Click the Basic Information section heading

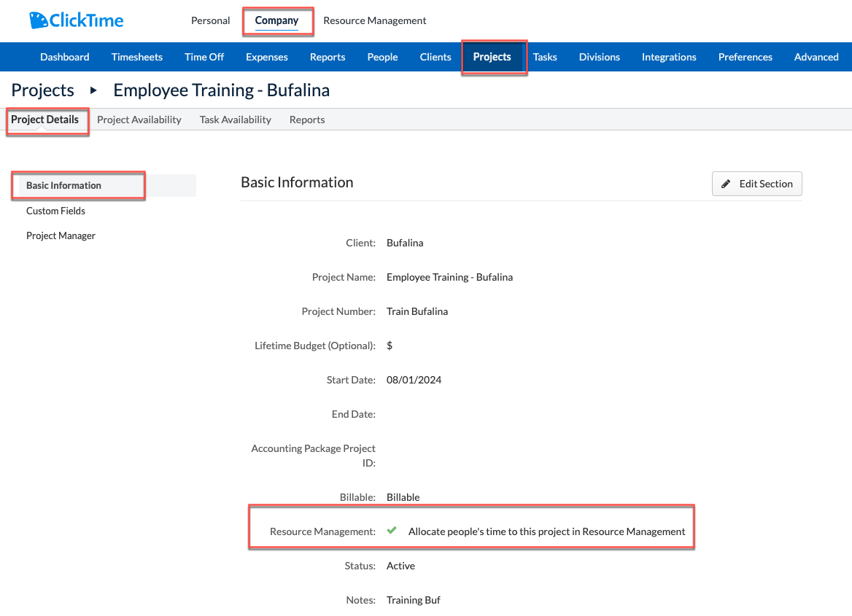coord(297,182)
